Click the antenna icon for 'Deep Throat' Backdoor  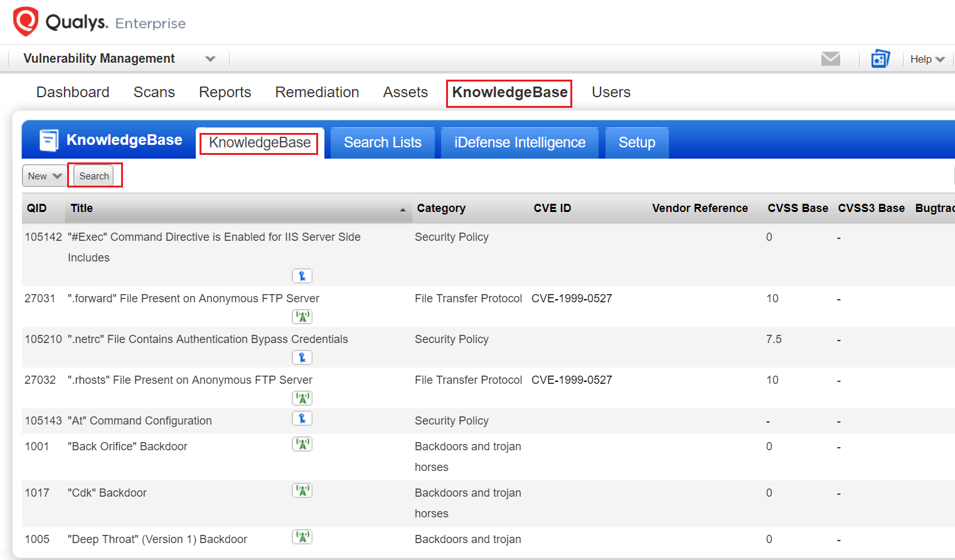(x=302, y=536)
